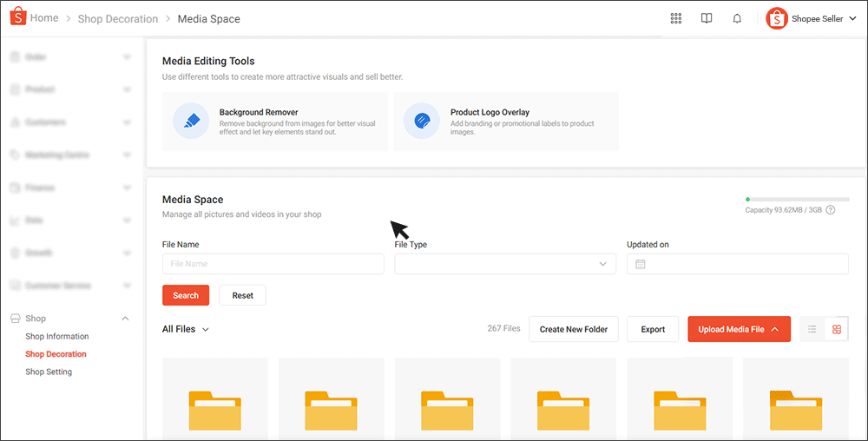Switch to grid view layout
Viewport: 868px width, 441px height.
coord(837,330)
